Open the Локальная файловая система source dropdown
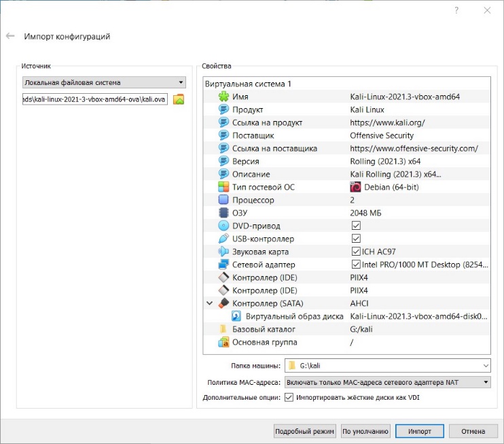The image size is (504, 444). click(104, 82)
